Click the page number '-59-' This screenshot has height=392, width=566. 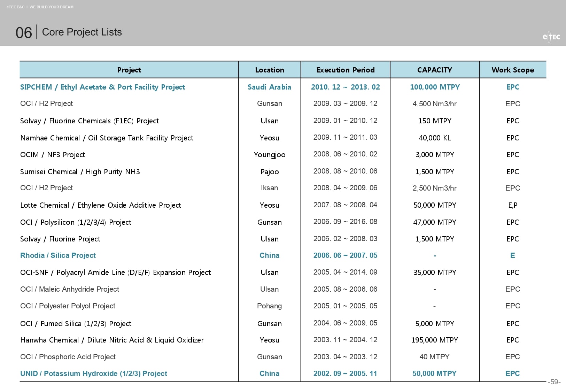tap(554, 382)
